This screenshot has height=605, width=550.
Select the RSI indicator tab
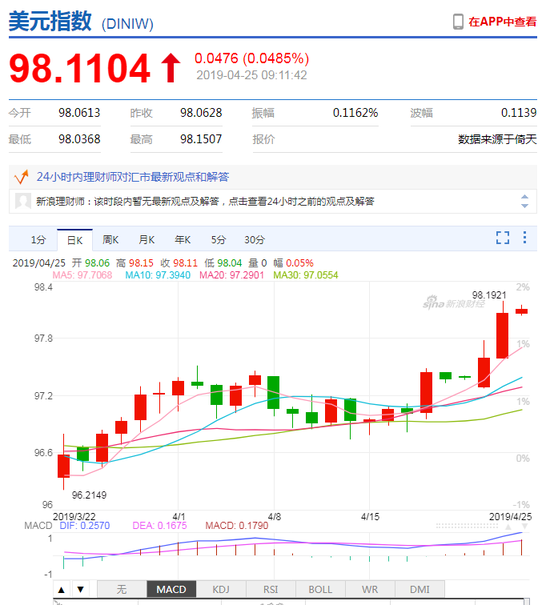(x=271, y=590)
